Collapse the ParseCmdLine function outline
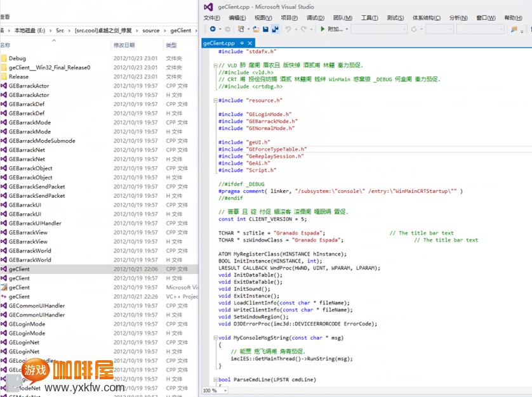The image size is (532, 397). pyautogui.click(x=214, y=380)
